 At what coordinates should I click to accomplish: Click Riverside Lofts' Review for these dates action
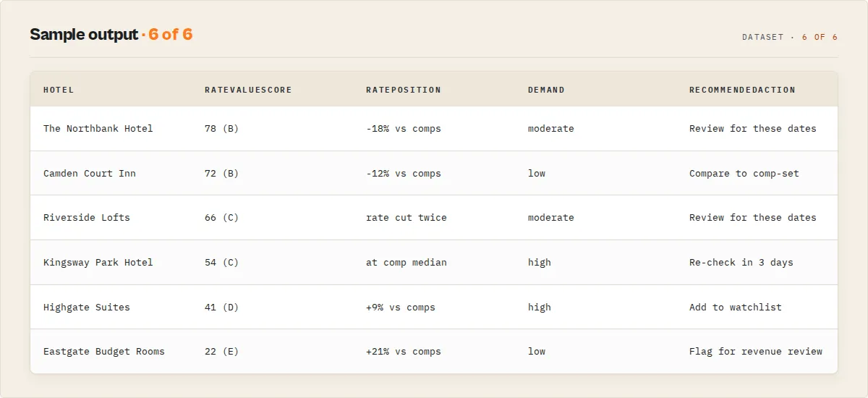pyautogui.click(x=753, y=218)
